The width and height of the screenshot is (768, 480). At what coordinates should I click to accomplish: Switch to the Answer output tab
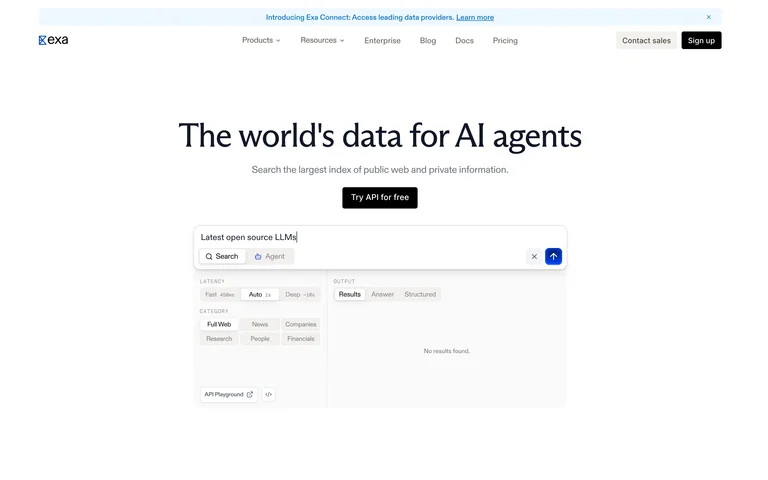click(x=383, y=294)
